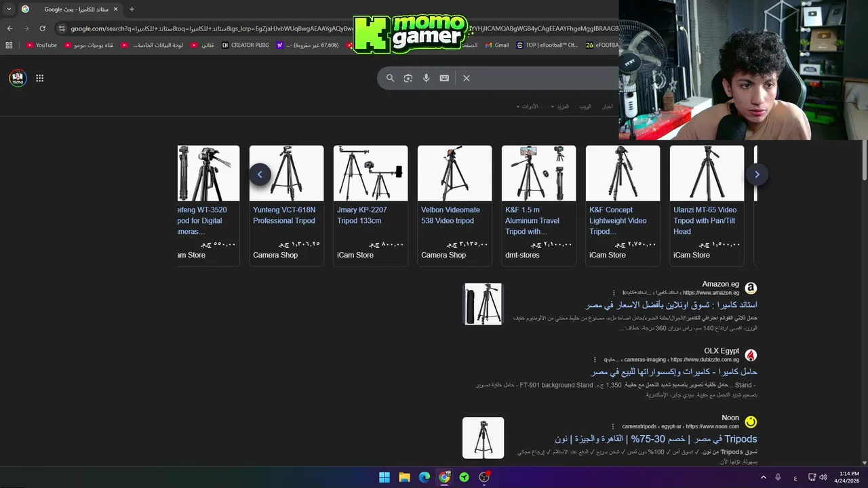The width and height of the screenshot is (868, 488).
Task: Open K&F 1.5 m Aluminum Travel Tripod listing
Action: coord(532,221)
